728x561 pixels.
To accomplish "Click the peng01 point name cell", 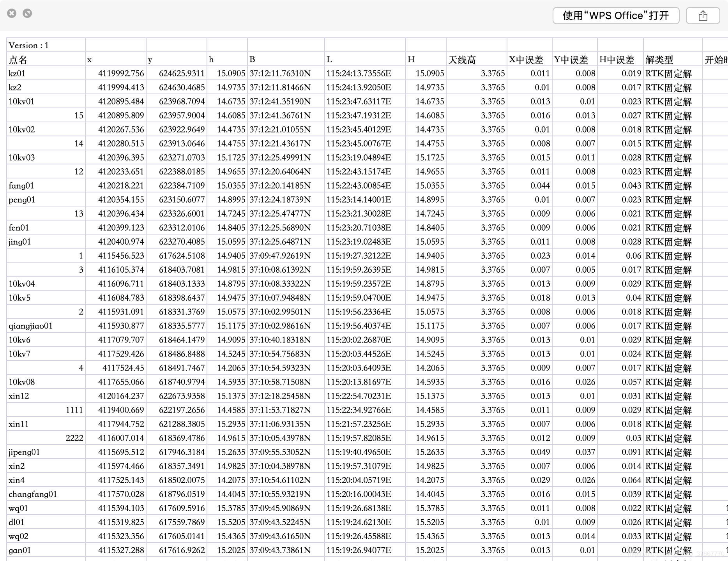I will pos(46,199).
